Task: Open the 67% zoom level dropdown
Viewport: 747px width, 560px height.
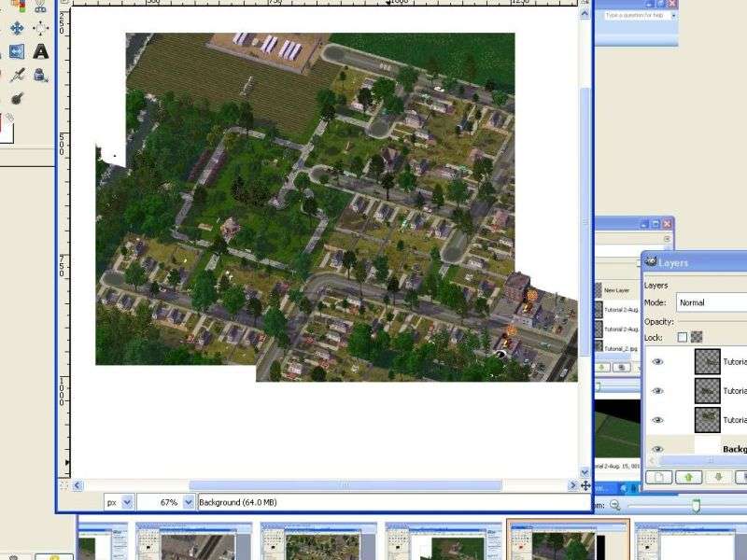Action: 189,502
